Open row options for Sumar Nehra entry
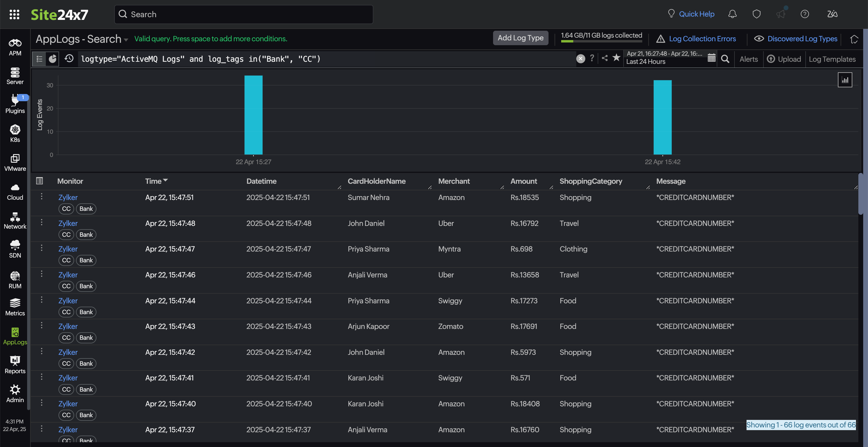 coord(42,196)
